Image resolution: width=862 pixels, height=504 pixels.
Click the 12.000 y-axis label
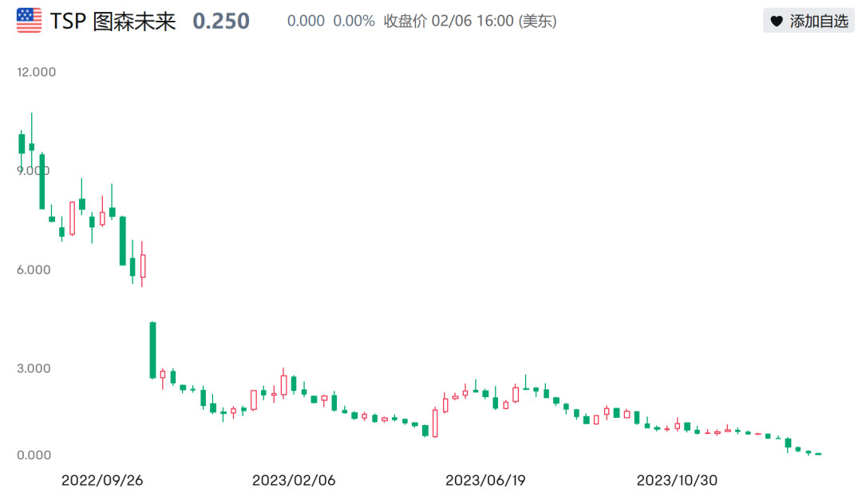[36, 72]
